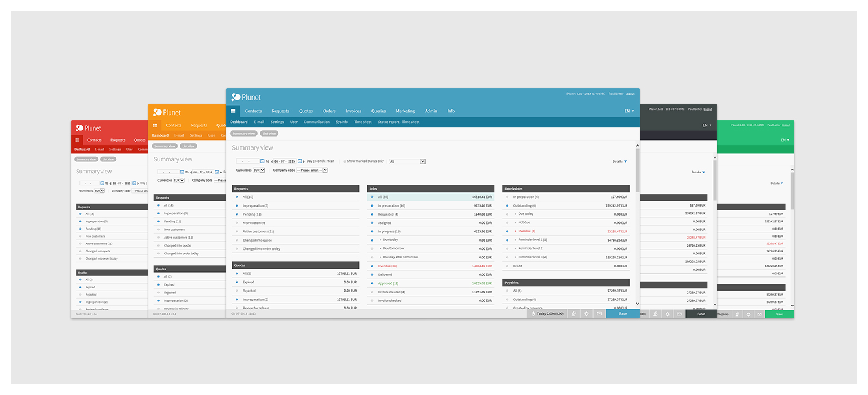The image size is (868, 395).
Task: Click the user icon in blue window footer
Action: tap(574, 314)
